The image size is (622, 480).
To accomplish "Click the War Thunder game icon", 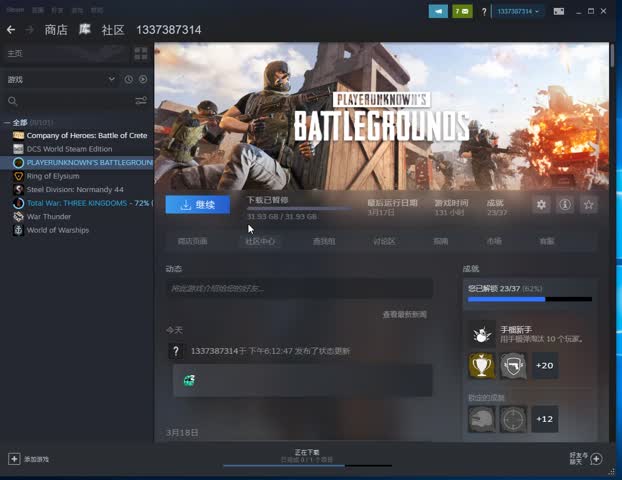I will point(18,217).
